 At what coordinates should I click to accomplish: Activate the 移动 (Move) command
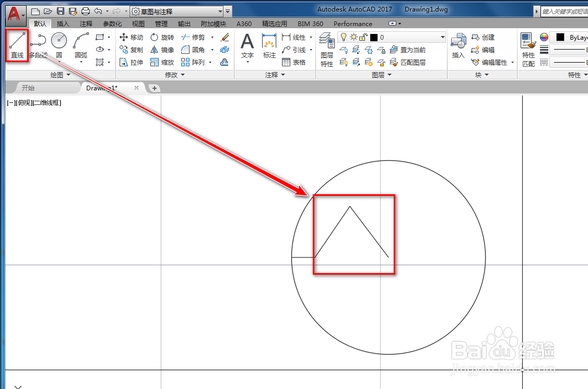(131, 37)
